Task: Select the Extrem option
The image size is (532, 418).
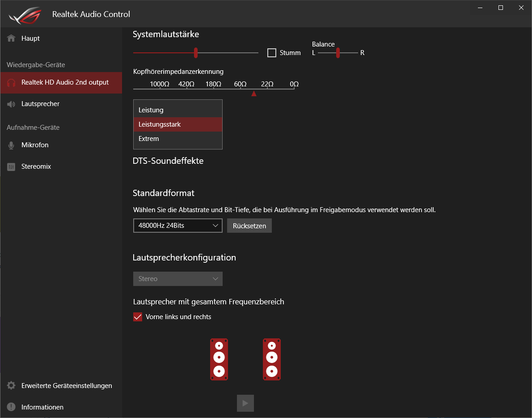Action: [178, 139]
